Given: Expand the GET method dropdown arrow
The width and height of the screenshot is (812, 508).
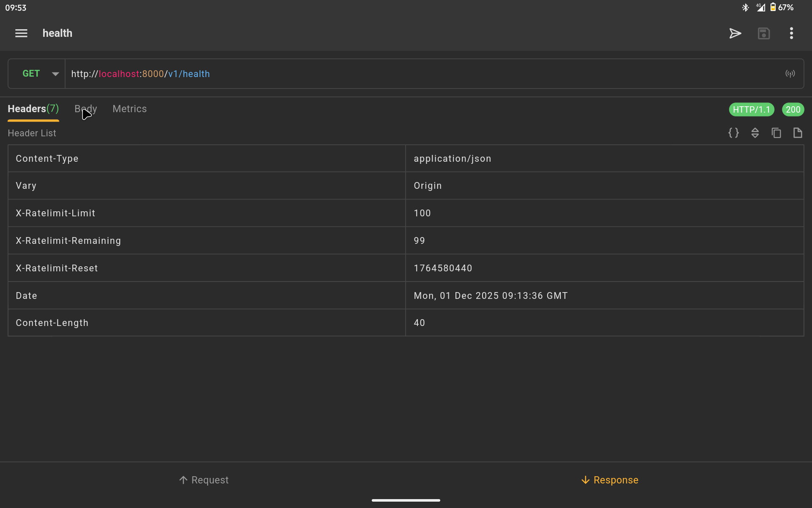Looking at the screenshot, I should click(55, 74).
